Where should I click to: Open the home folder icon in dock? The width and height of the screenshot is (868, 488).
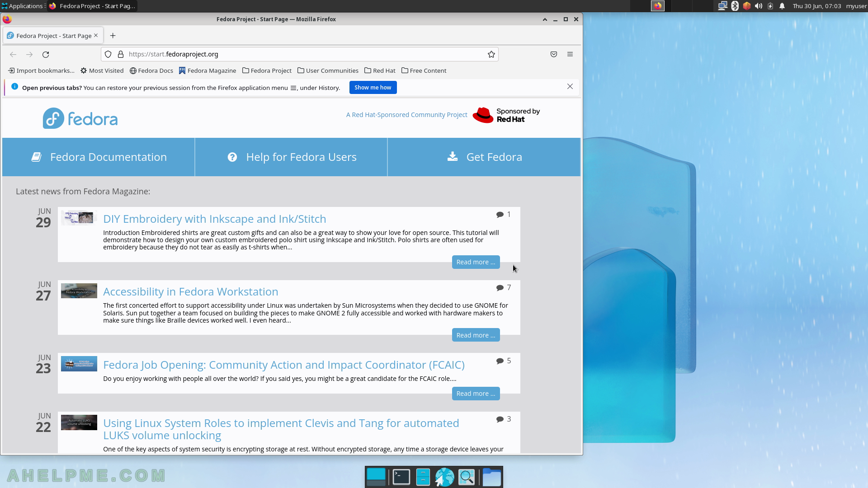492,477
